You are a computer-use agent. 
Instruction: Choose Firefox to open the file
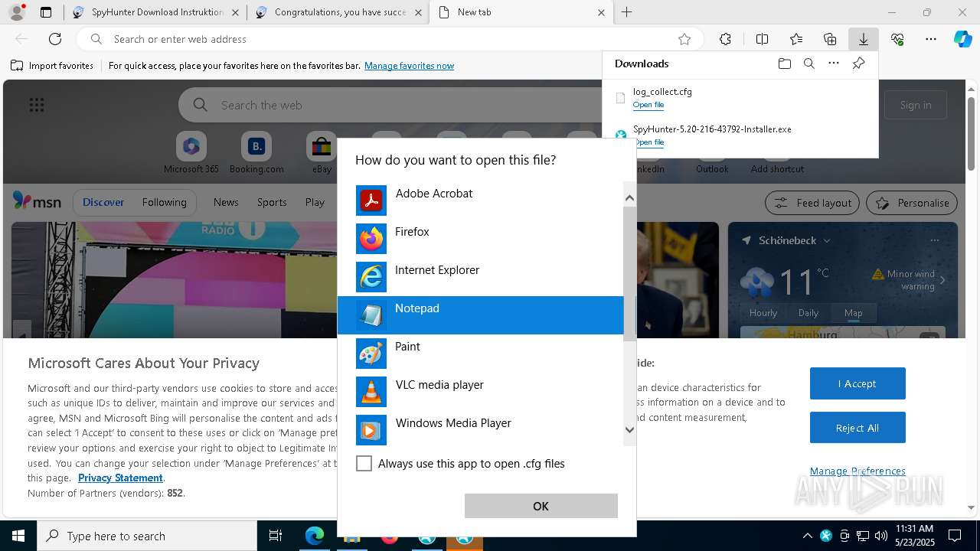click(480, 239)
